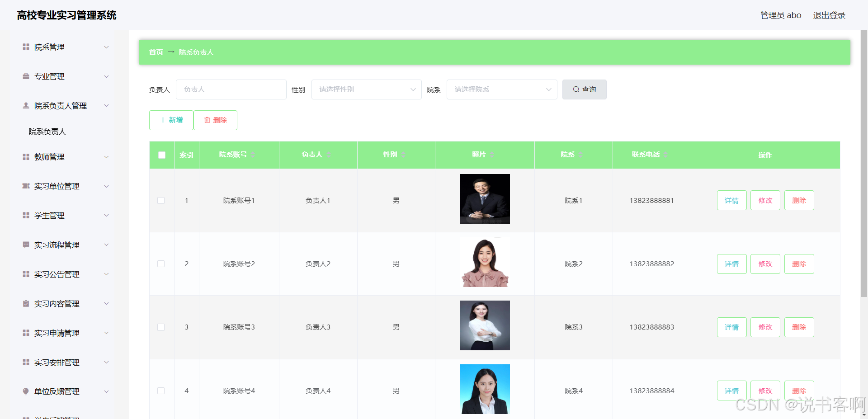Open the 实习安排管理 menu
Screen dimensions: 868x419
pos(66,363)
